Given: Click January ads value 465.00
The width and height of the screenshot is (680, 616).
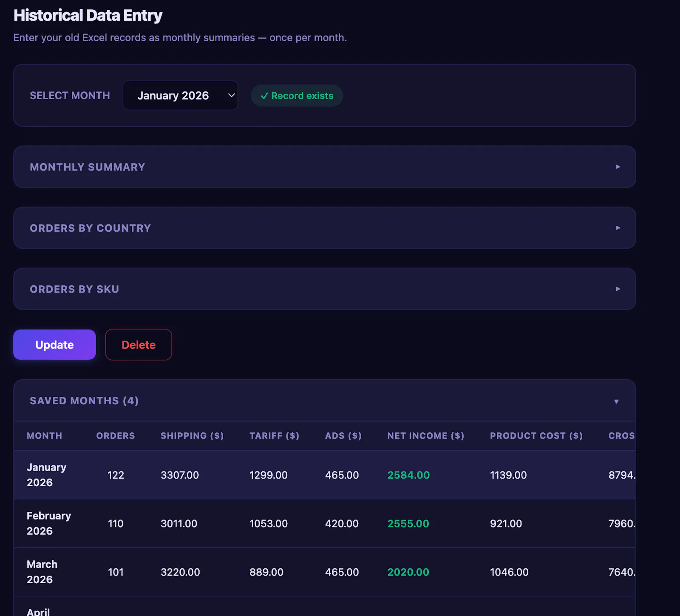Looking at the screenshot, I should [342, 475].
